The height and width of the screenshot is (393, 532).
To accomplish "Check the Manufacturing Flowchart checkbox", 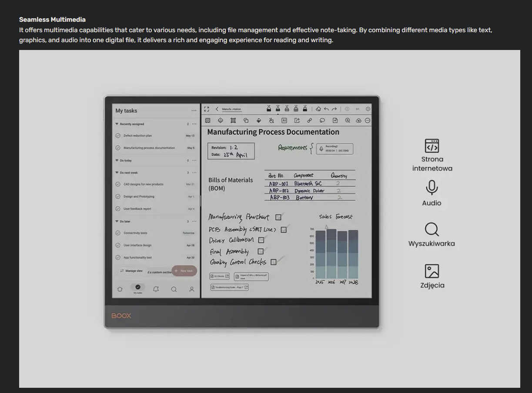I will point(278,217).
